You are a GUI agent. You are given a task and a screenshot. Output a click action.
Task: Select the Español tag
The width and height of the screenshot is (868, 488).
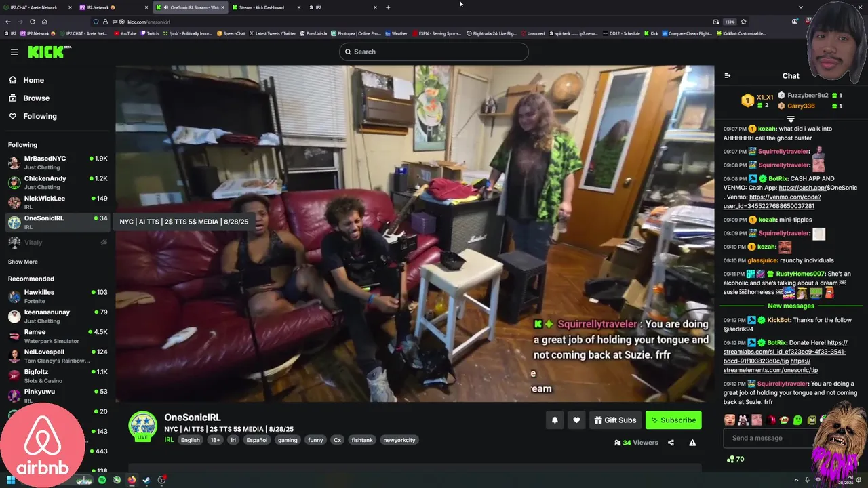[256, 440]
